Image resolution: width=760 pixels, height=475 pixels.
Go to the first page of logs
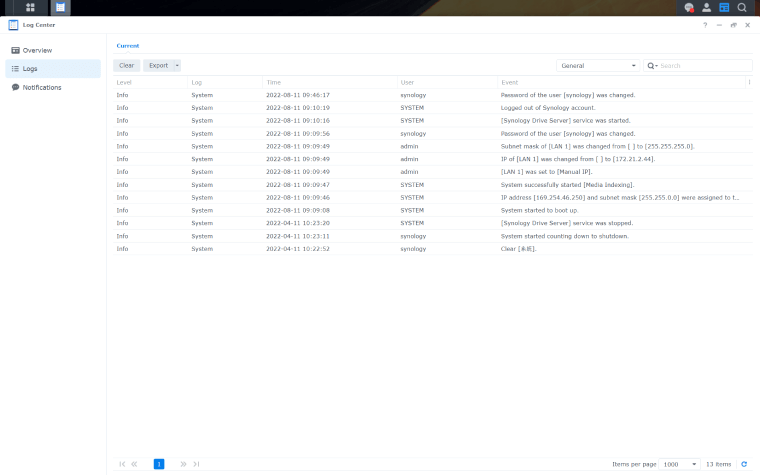tap(122, 464)
